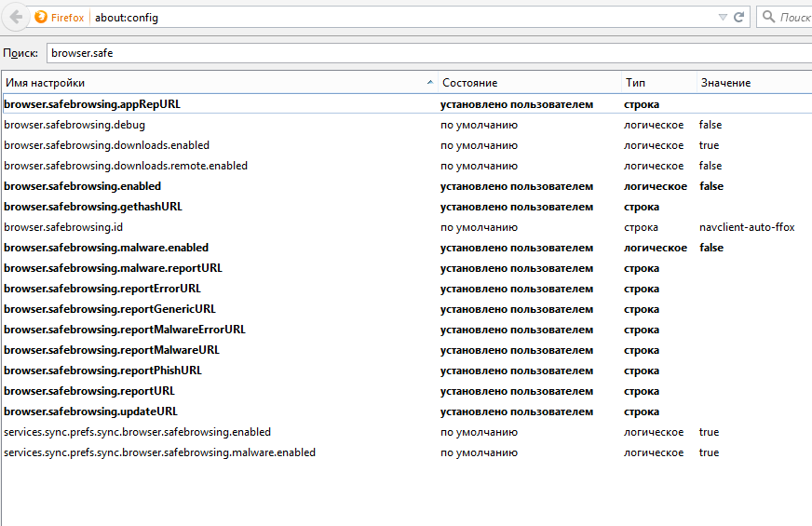Click 'строка' type of browser.safebrowsing.id row
This screenshot has height=526, width=812.
(x=641, y=227)
